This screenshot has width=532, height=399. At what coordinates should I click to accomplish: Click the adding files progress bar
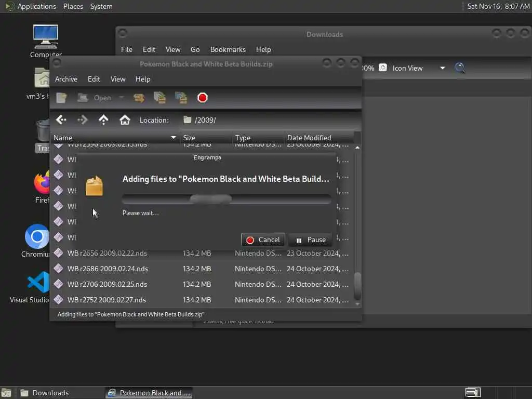click(x=227, y=199)
